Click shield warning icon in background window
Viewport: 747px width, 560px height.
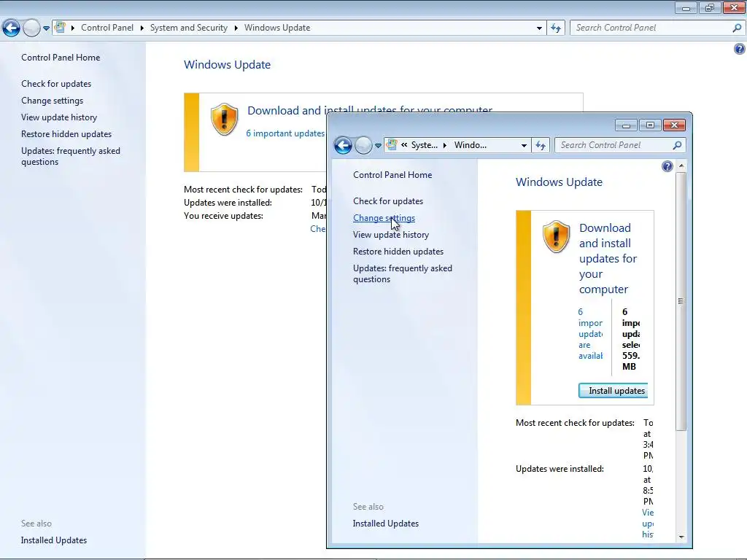pyautogui.click(x=224, y=119)
